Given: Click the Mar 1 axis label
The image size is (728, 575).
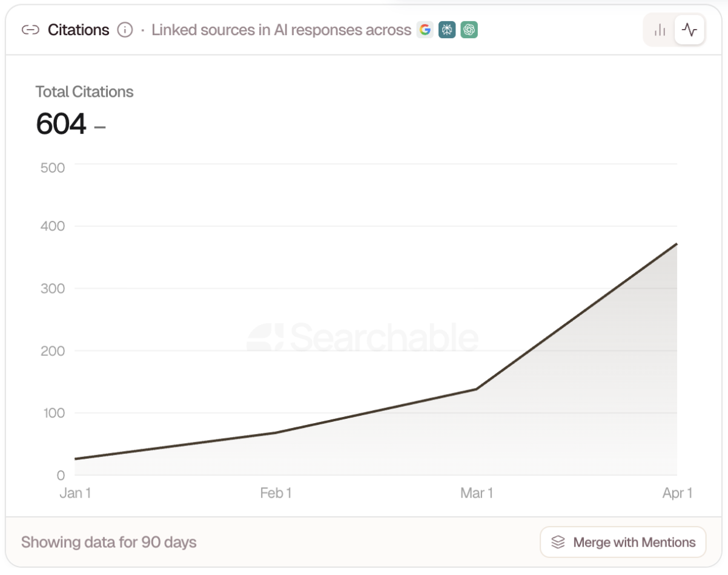Looking at the screenshot, I should 477,493.
